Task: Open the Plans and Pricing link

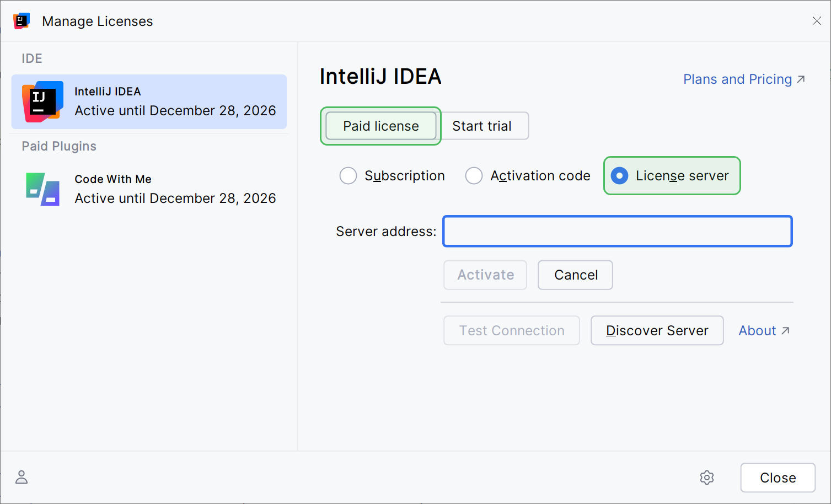Action: pyautogui.click(x=737, y=79)
